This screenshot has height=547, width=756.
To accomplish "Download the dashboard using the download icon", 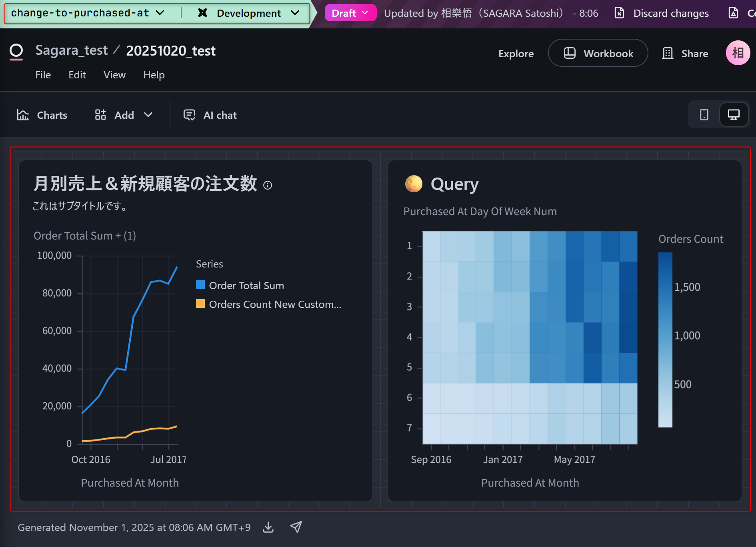I will point(268,527).
